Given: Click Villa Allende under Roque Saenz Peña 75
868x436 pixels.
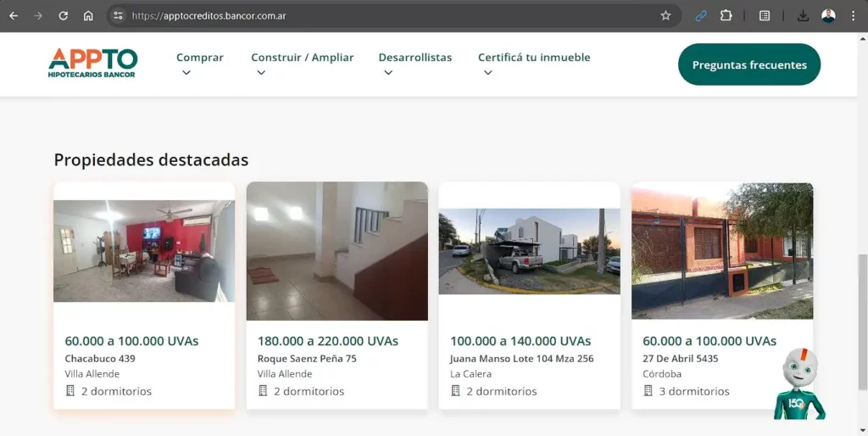Looking at the screenshot, I should coord(285,374).
